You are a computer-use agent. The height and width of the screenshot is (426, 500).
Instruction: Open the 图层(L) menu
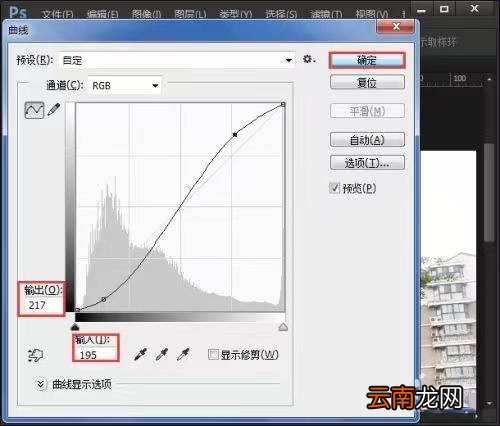[x=190, y=14]
